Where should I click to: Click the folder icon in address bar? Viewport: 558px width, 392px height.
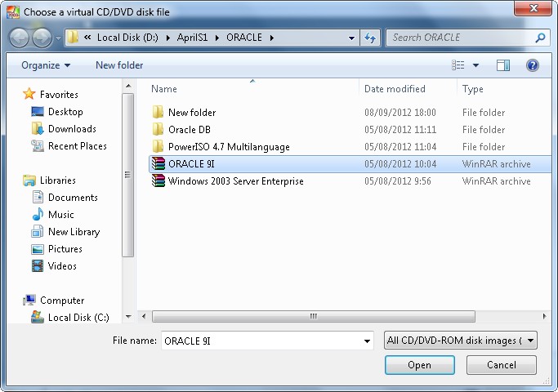point(73,38)
